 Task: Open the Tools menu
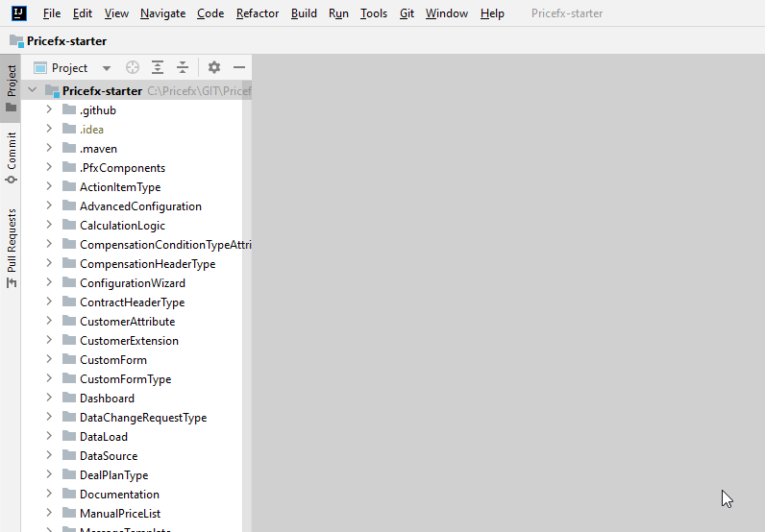[374, 13]
